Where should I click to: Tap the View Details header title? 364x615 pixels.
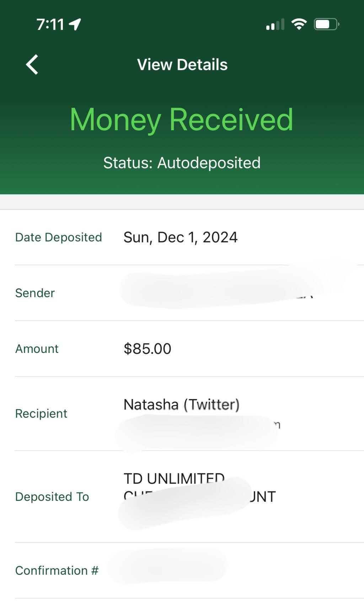(182, 65)
